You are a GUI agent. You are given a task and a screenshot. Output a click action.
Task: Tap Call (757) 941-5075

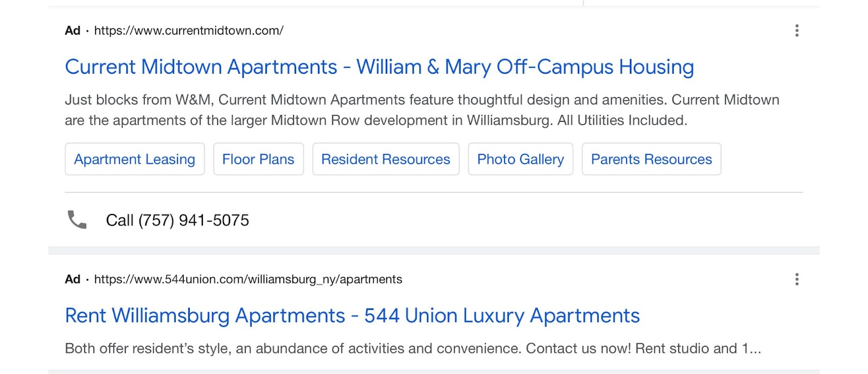click(177, 220)
